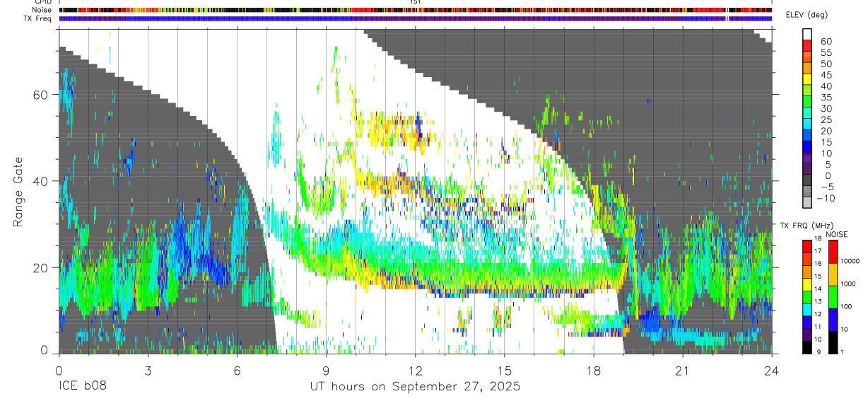Click the "18" hour tick on the x-axis
This screenshot has width=868, height=401.
[594, 371]
